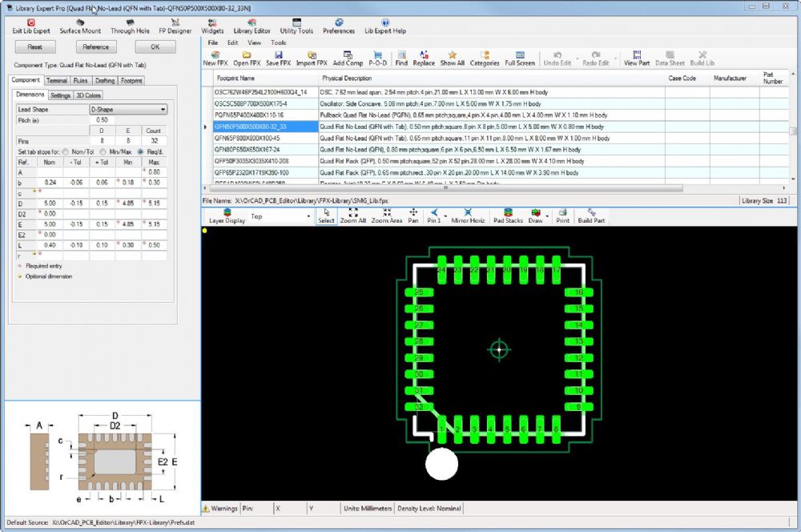The width and height of the screenshot is (801, 532).
Task: Expand the Lead Shape D-Shape dropdown
Action: (163, 109)
